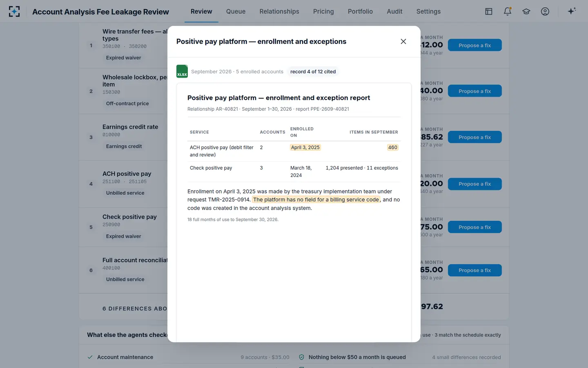Open the Settings tab
This screenshot has width=588, height=368.
click(x=428, y=11)
